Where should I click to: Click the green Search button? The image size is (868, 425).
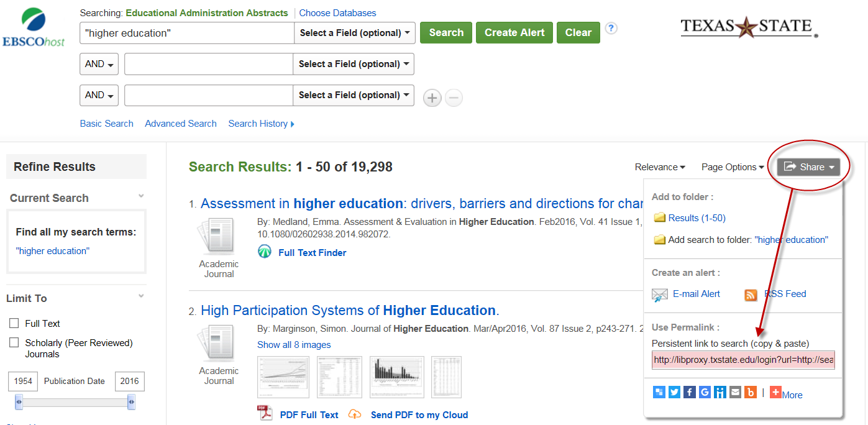(445, 32)
